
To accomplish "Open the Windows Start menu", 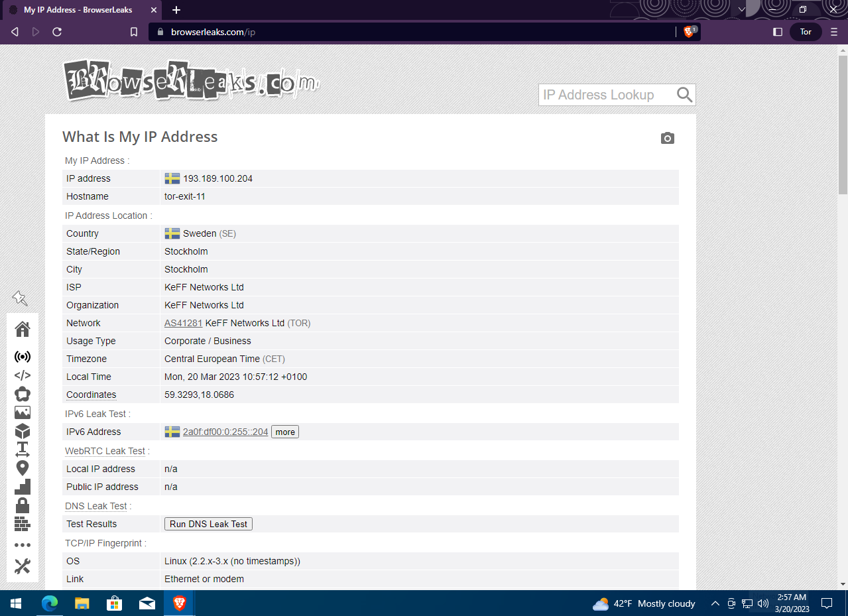I will coord(16,603).
